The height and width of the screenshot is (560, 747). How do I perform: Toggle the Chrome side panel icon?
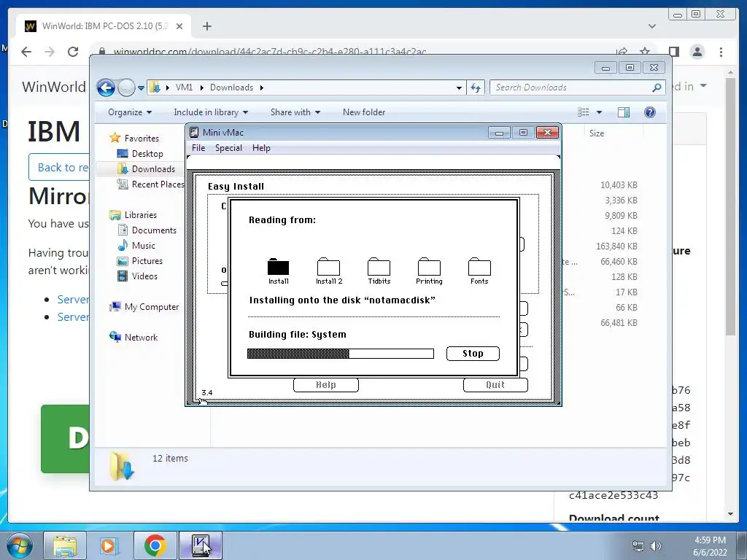[x=673, y=52]
